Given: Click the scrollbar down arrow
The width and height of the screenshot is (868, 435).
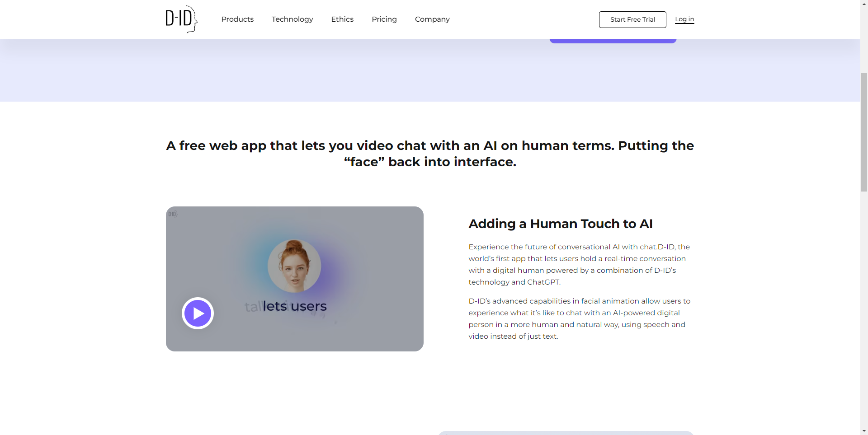Looking at the screenshot, I should (x=864, y=431).
